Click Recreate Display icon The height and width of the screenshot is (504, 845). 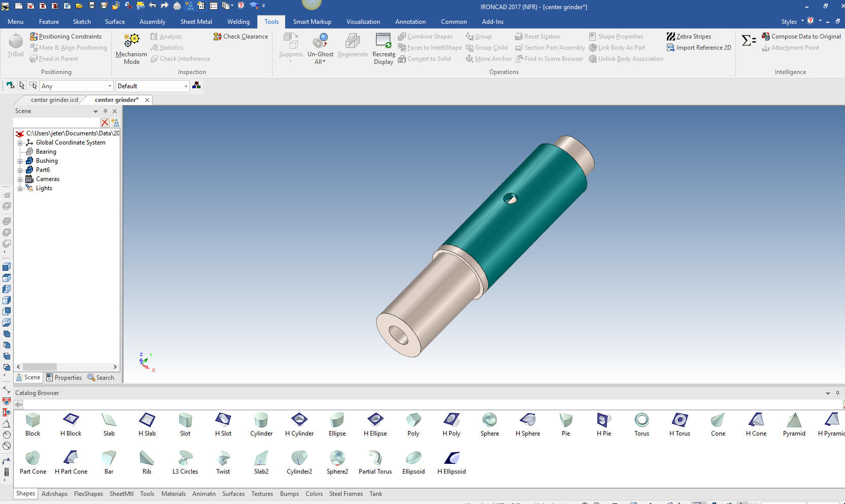click(x=383, y=41)
